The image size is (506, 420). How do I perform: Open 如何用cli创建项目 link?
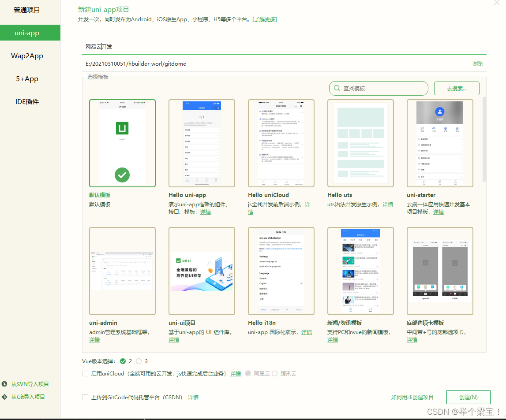pyautogui.click(x=412, y=398)
